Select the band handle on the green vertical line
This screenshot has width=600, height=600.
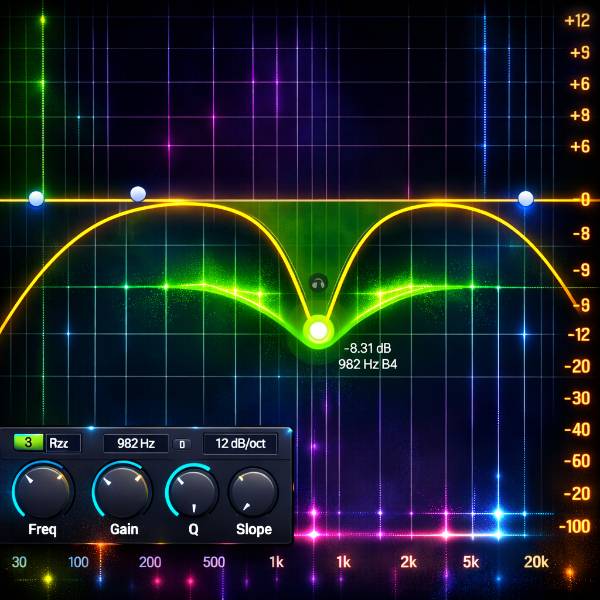pos(36,198)
